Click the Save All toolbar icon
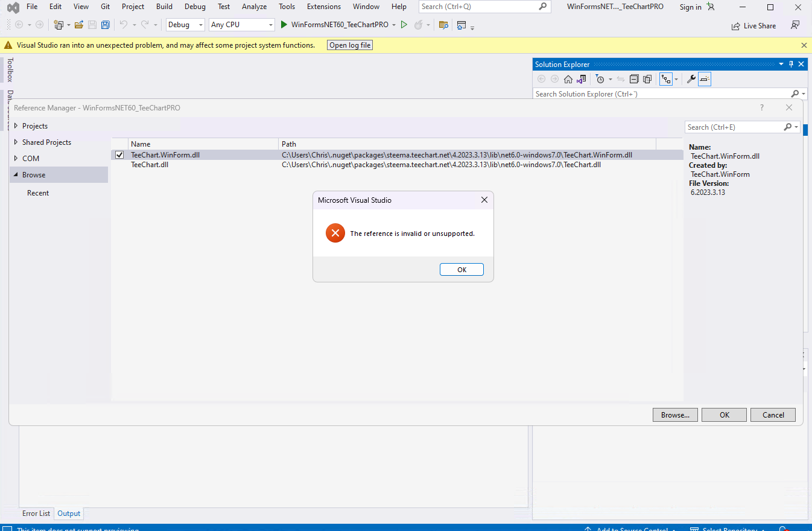This screenshot has width=812, height=531. (106, 25)
